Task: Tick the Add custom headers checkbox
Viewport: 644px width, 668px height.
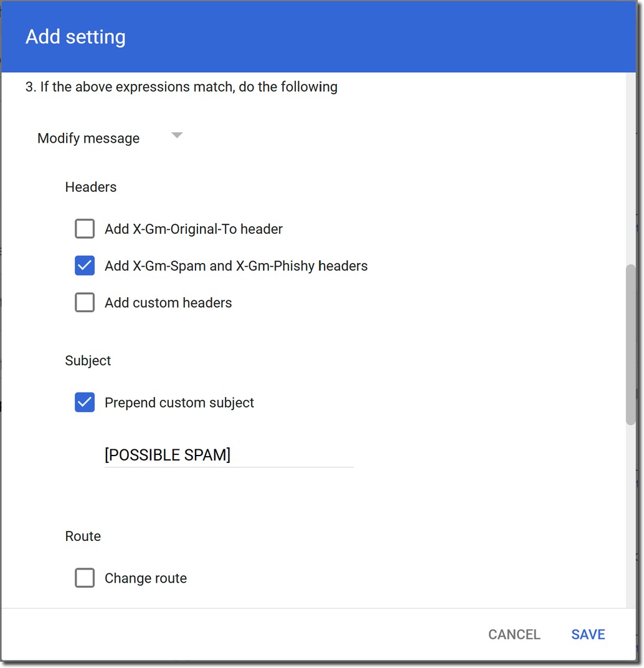Action: click(x=85, y=303)
